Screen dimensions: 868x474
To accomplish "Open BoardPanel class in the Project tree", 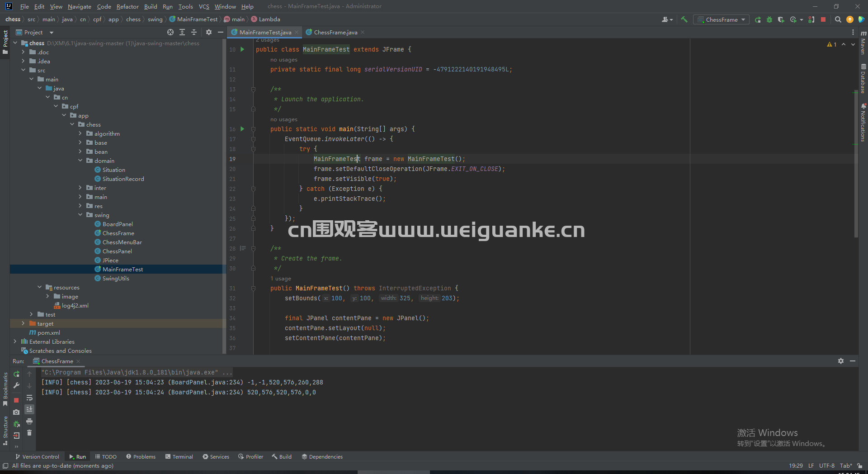I will click(118, 224).
